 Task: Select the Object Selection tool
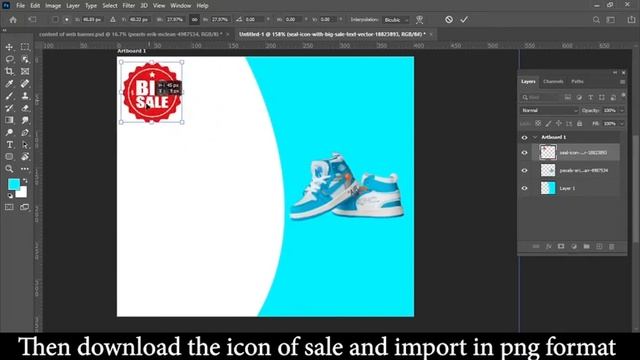(25, 59)
